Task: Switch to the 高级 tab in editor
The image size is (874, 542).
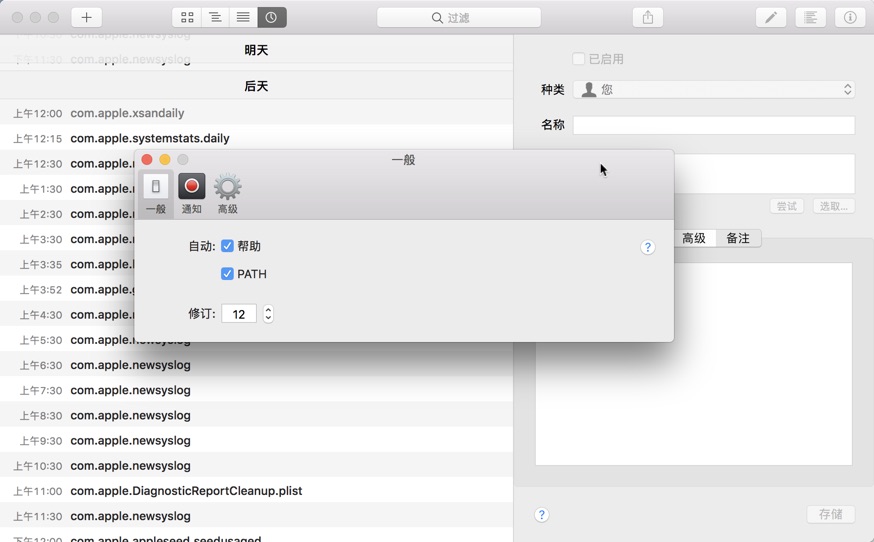Action: pyautogui.click(x=694, y=238)
